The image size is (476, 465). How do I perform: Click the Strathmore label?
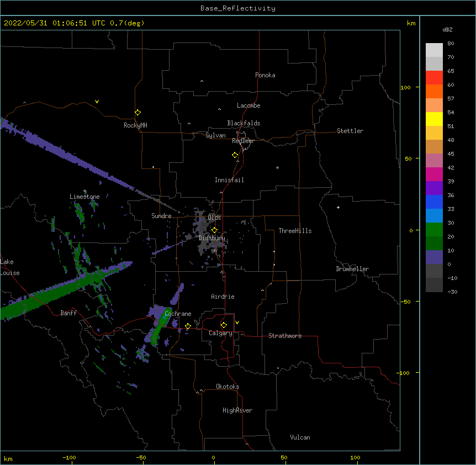(285, 336)
